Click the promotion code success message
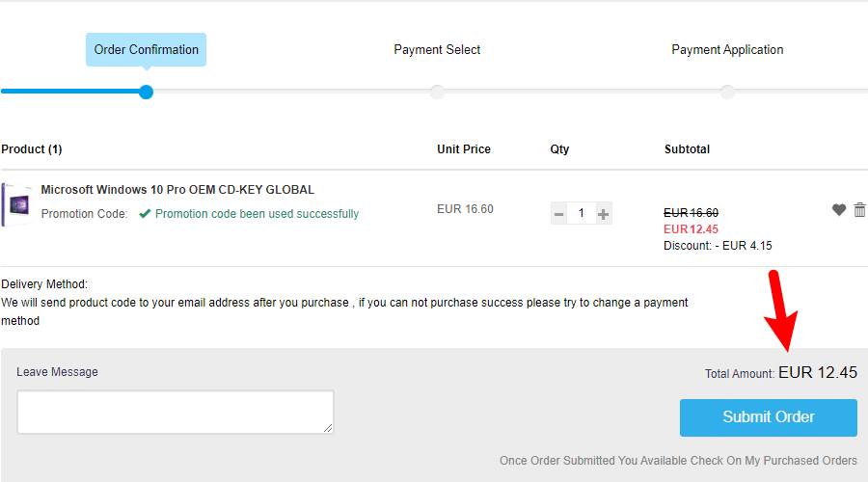 coord(257,214)
